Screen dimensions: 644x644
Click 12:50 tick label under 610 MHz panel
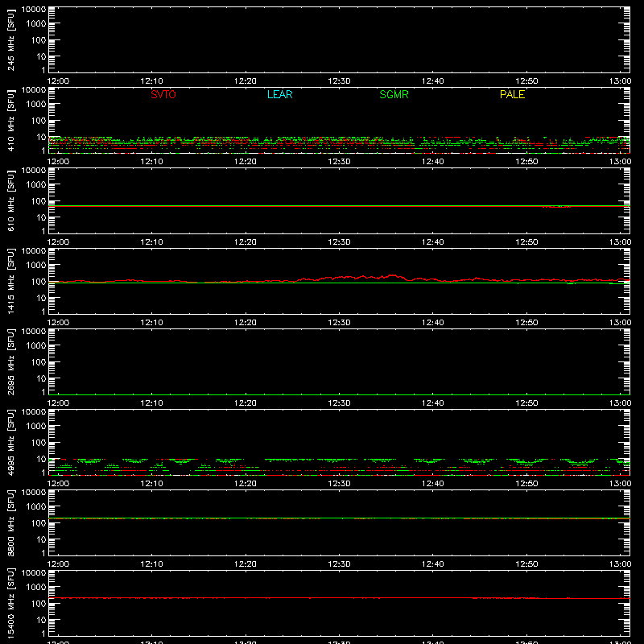click(526, 242)
